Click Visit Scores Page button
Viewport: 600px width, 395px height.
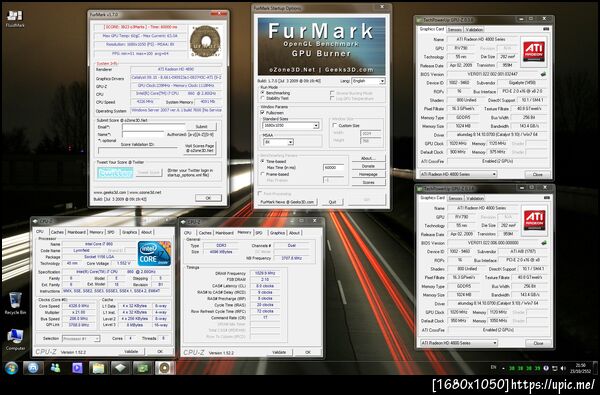click(199, 148)
